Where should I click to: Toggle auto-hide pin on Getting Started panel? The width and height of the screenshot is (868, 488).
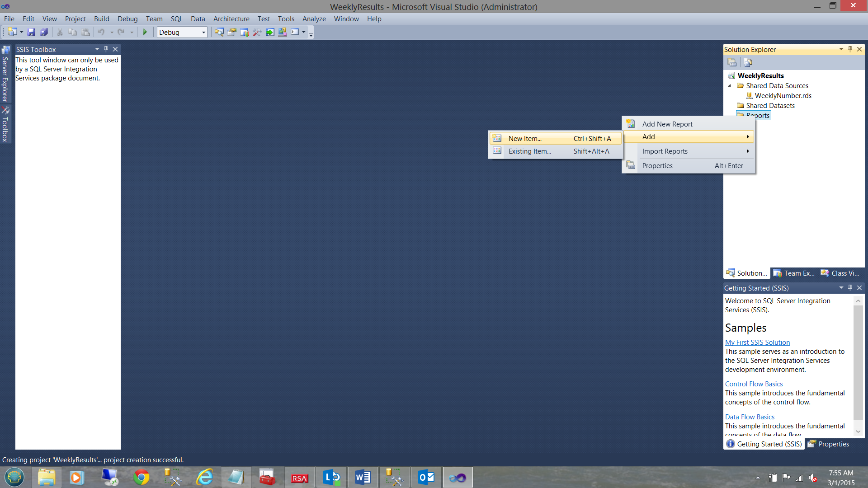pyautogui.click(x=850, y=288)
